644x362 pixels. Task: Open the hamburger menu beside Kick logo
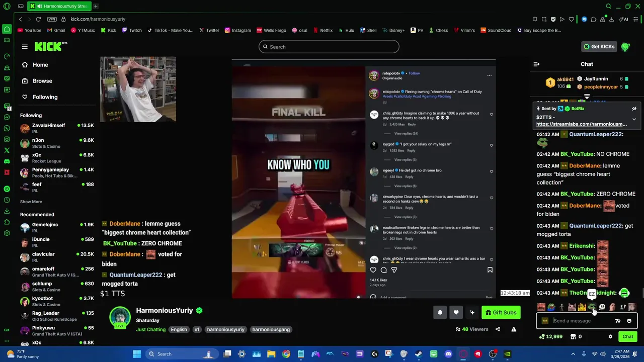25,47
